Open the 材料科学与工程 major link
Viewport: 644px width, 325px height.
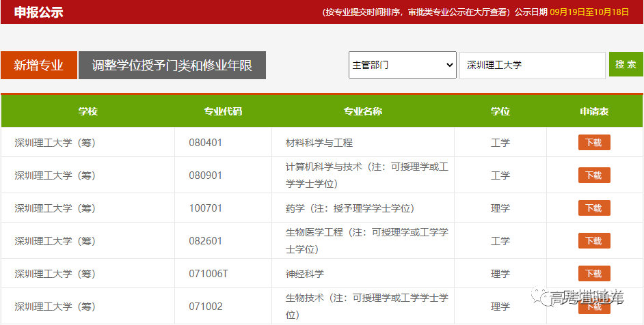point(319,143)
